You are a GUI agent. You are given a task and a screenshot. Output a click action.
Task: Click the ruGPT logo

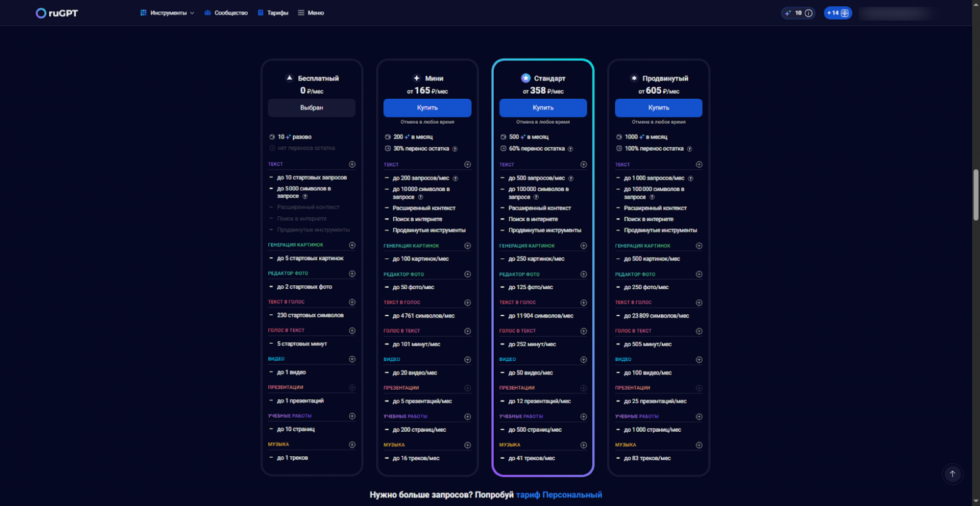click(x=55, y=13)
